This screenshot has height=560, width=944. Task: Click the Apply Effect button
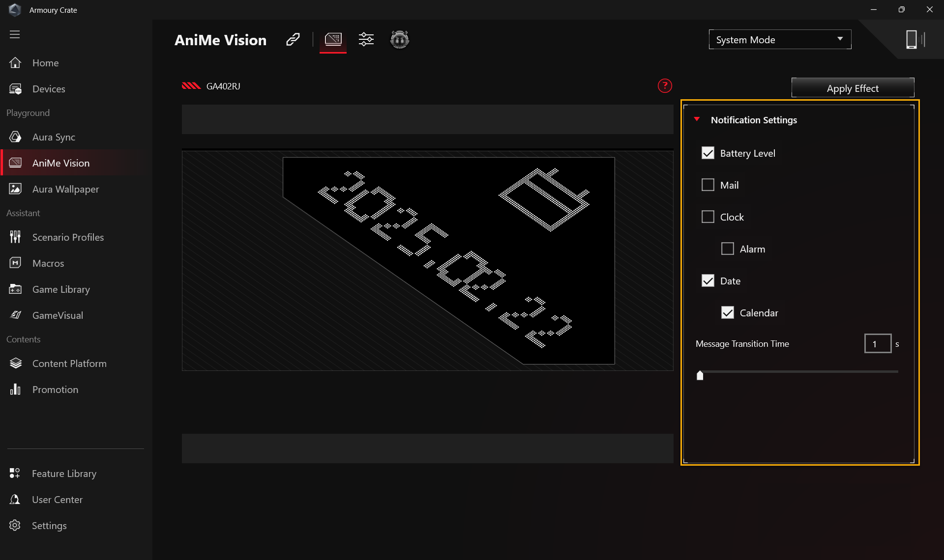click(853, 88)
